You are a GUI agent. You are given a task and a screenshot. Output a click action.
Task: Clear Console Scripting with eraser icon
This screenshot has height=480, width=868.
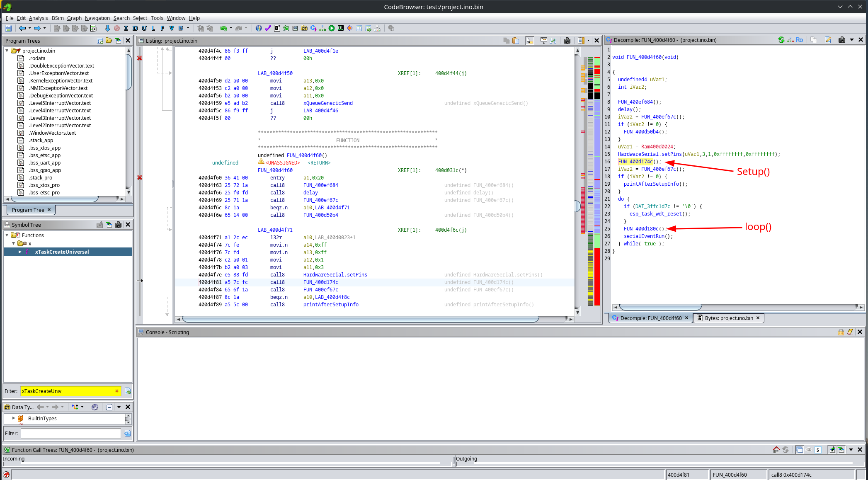tap(850, 332)
